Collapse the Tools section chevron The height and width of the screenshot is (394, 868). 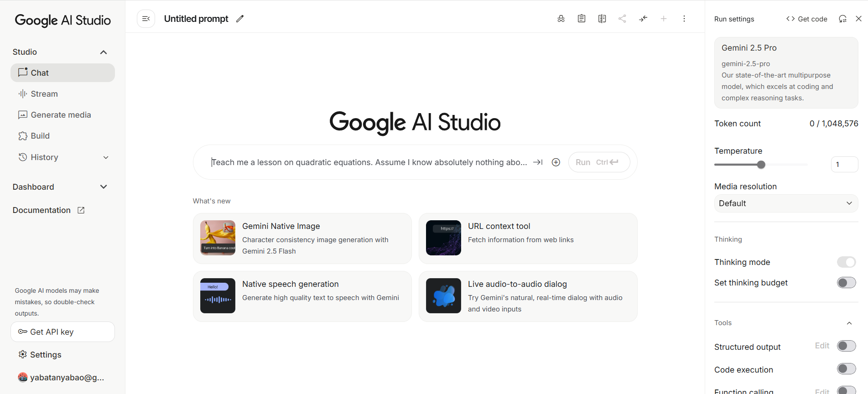[x=849, y=323]
